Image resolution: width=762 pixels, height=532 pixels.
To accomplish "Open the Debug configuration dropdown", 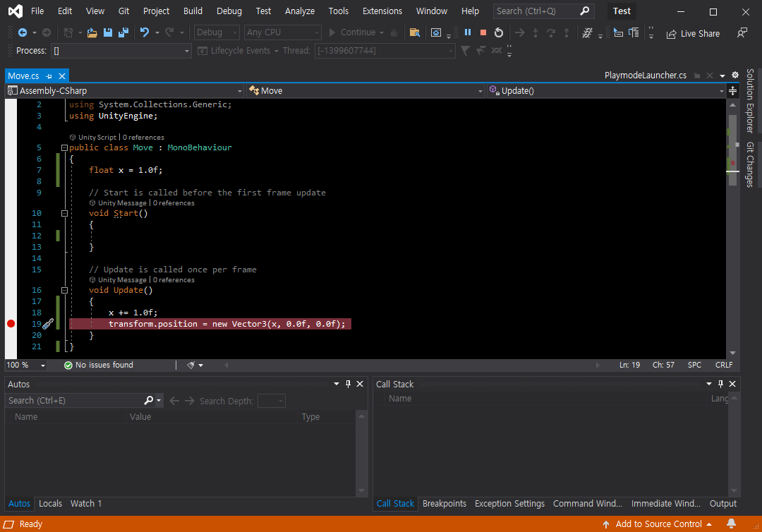I will 217,32.
